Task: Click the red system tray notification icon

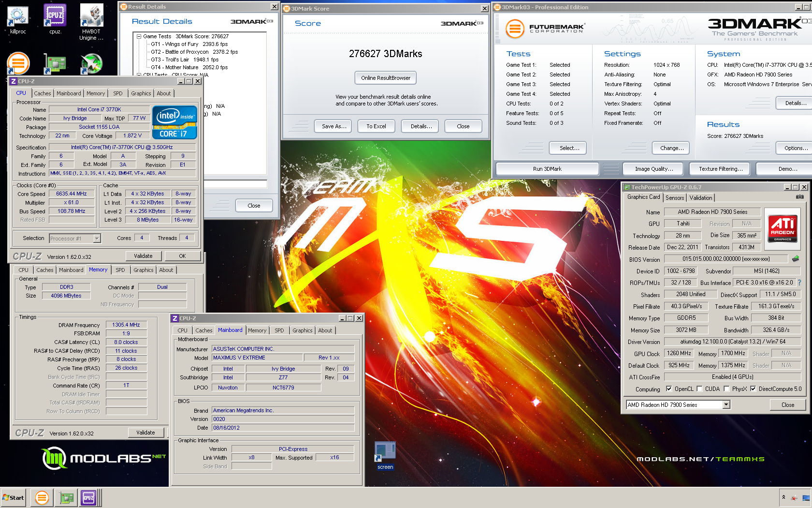Action: coord(794,497)
